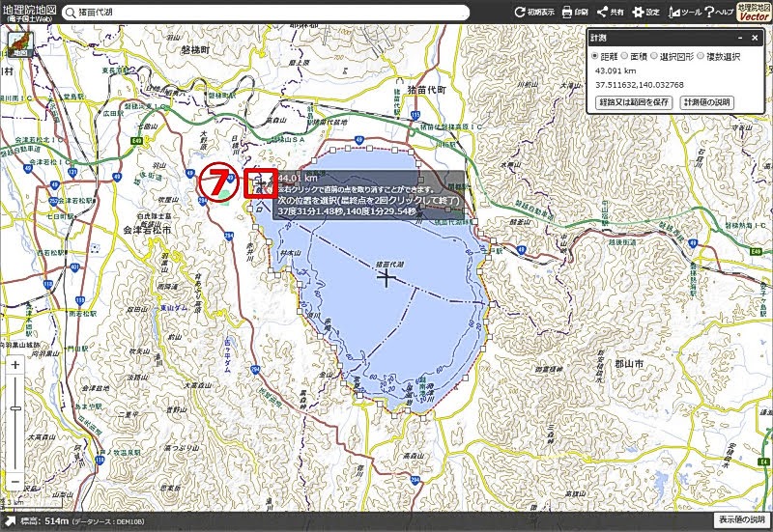Switch to 地理院地図 Vector

click(x=754, y=12)
